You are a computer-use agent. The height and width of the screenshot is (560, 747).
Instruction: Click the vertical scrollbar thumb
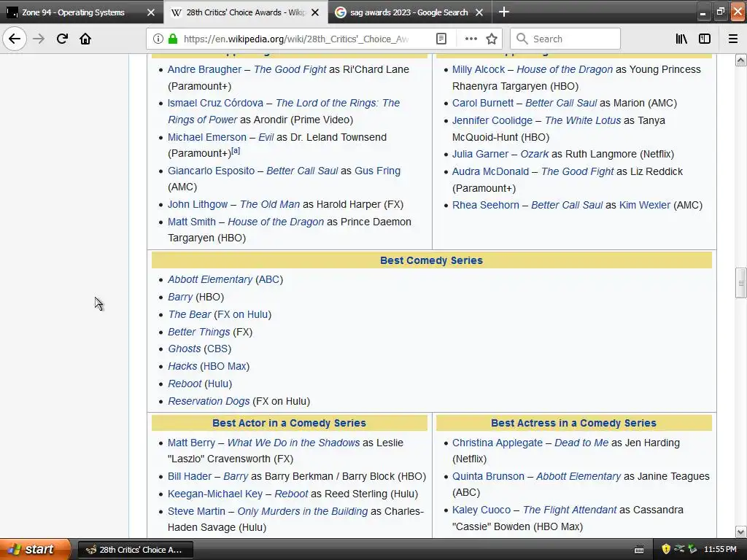click(x=740, y=283)
